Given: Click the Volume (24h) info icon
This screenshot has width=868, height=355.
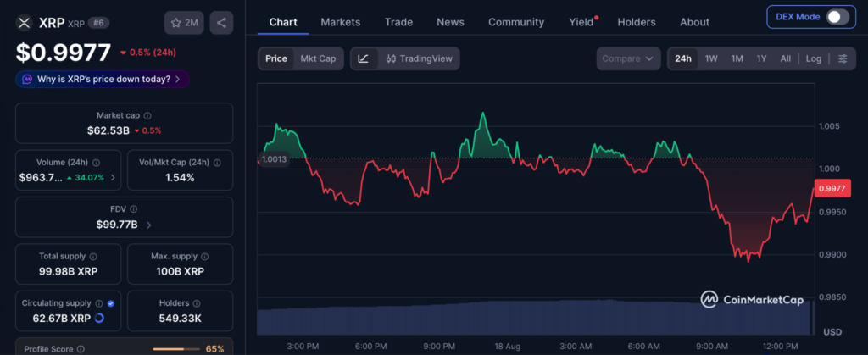Looking at the screenshot, I should coord(96,163).
